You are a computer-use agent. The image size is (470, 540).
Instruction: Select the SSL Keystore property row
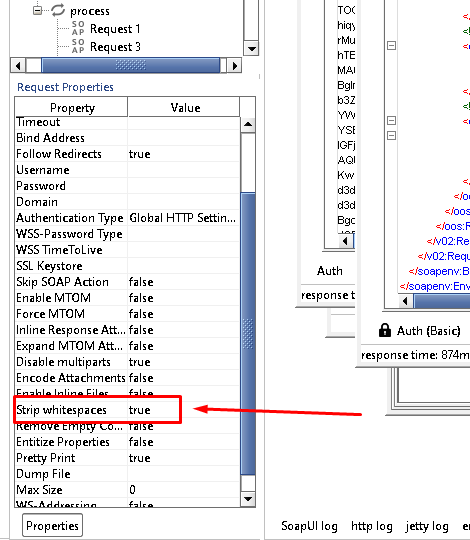pyautogui.click(x=127, y=266)
